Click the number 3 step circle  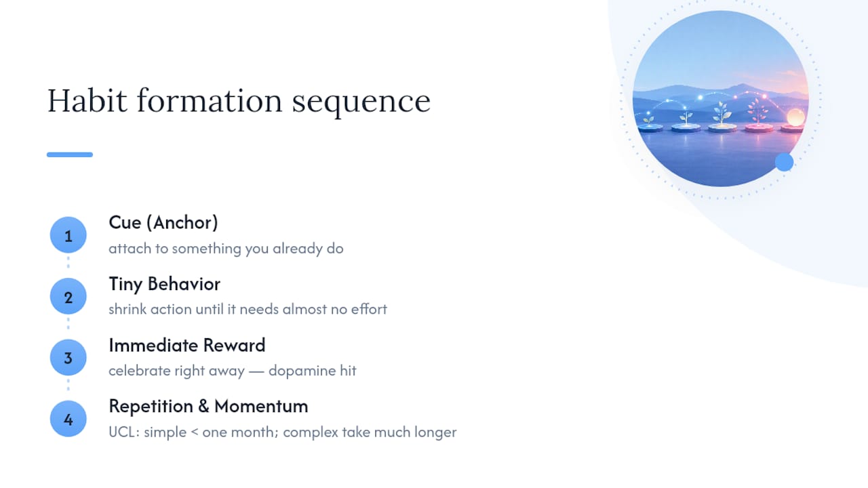tap(68, 358)
